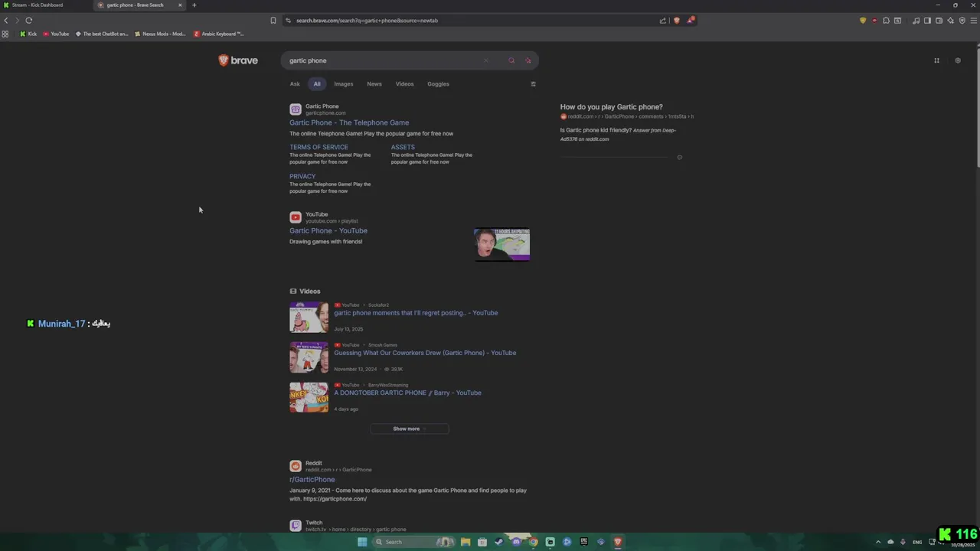Toggle the browser sidebar panel icon

coord(927,21)
